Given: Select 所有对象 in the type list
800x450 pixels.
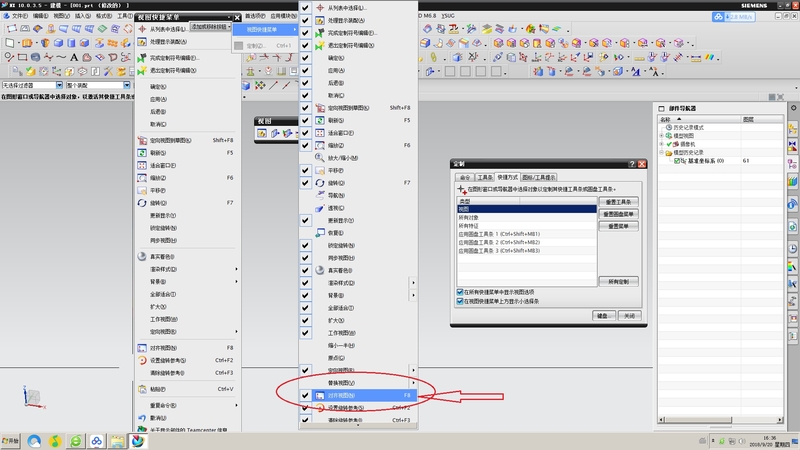Looking at the screenshot, I should [470, 217].
